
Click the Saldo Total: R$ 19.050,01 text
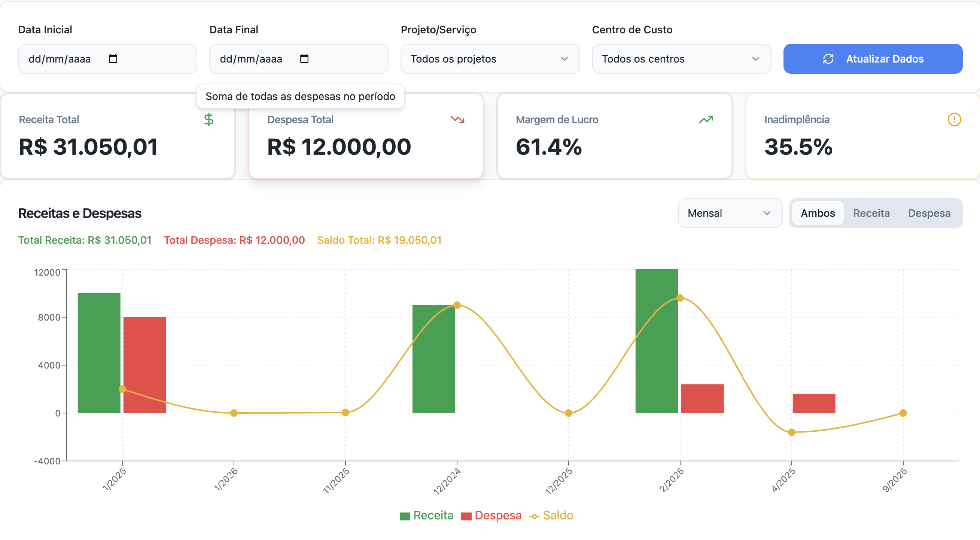[379, 240]
